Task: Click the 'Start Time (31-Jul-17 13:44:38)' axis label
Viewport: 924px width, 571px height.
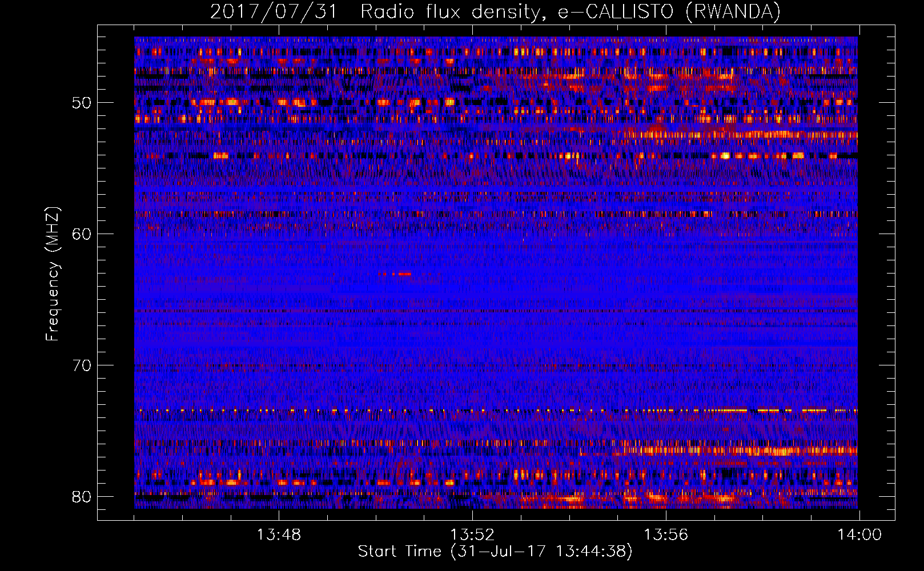Action: tap(495, 552)
